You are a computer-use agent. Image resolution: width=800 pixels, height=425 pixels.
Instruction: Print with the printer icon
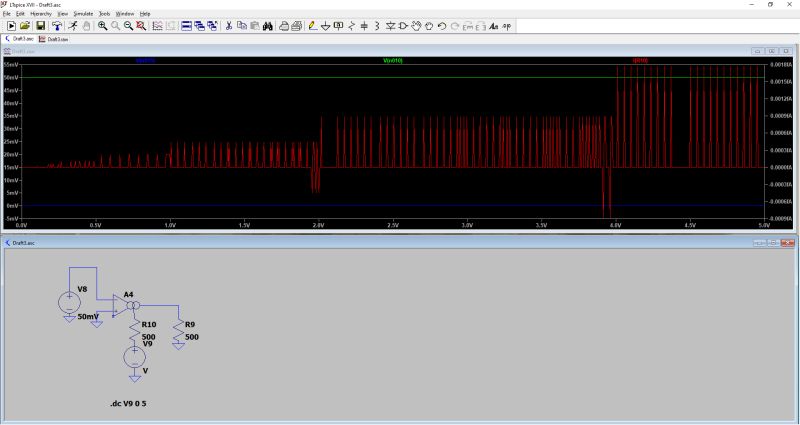pyautogui.click(x=296, y=26)
